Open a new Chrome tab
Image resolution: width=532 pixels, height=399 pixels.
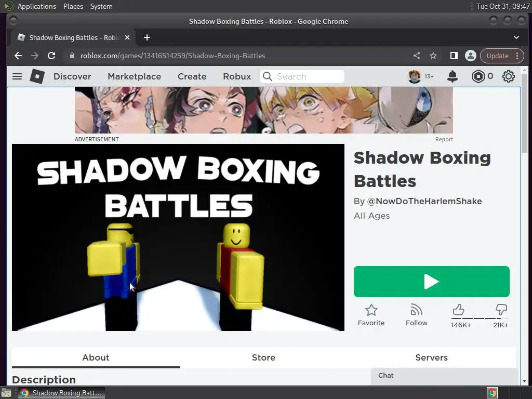(147, 37)
